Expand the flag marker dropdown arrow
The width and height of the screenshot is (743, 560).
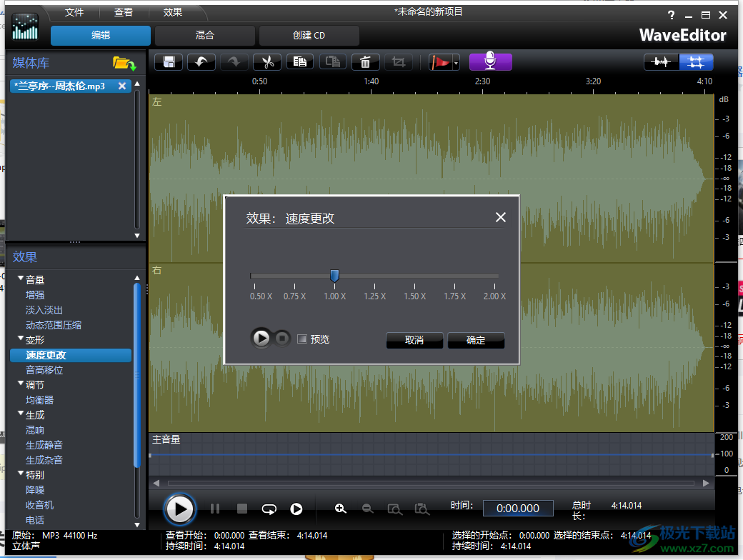tap(456, 62)
